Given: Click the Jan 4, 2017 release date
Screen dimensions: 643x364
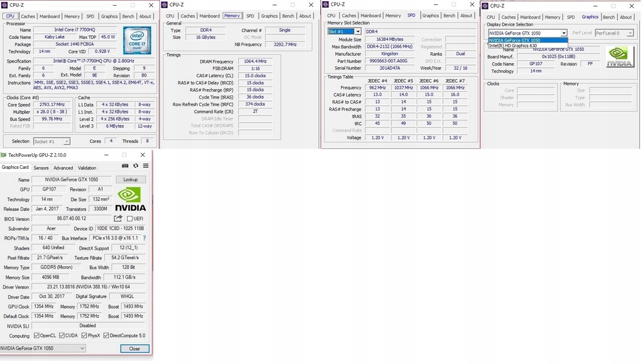Looking at the screenshot, I should 47,208.
